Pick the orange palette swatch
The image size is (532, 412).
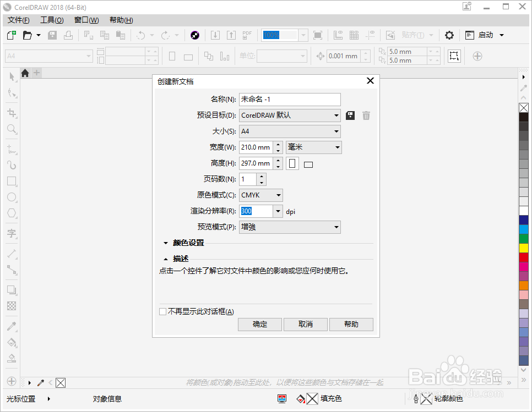coord(524,285)
